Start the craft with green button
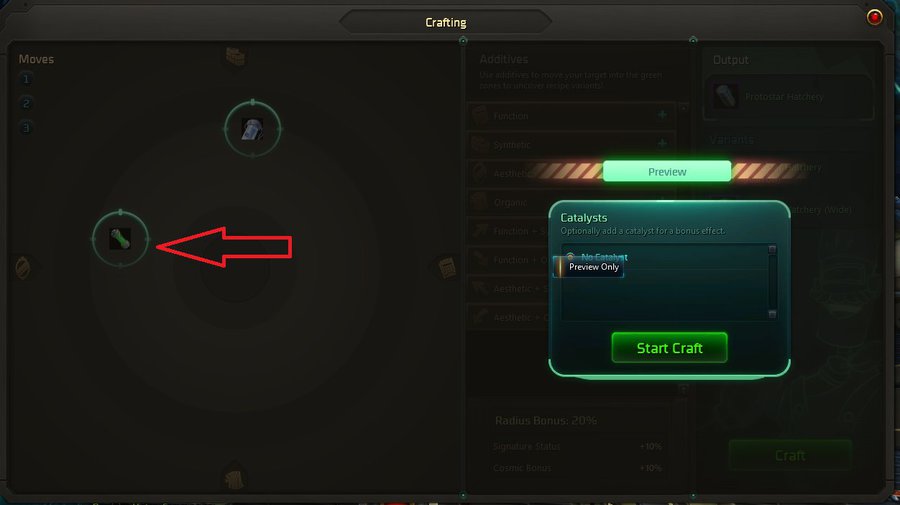This screenshot has height=505, width=900. click(669, 348)
